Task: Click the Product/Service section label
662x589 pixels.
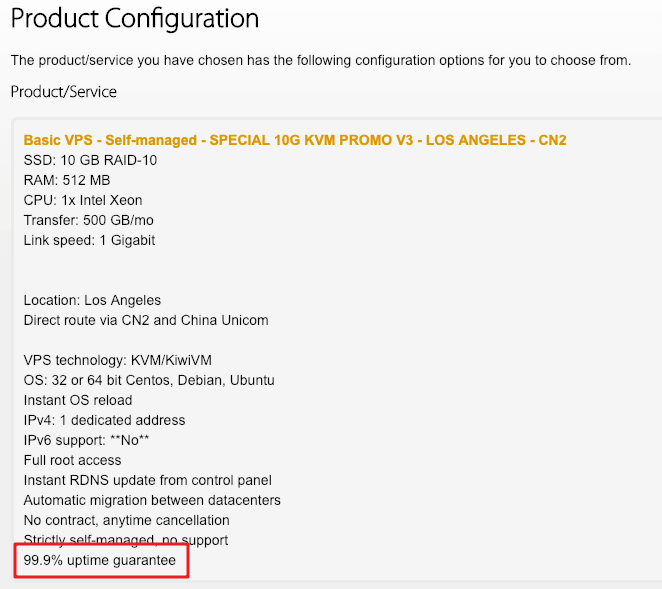Action: [63, 92]
